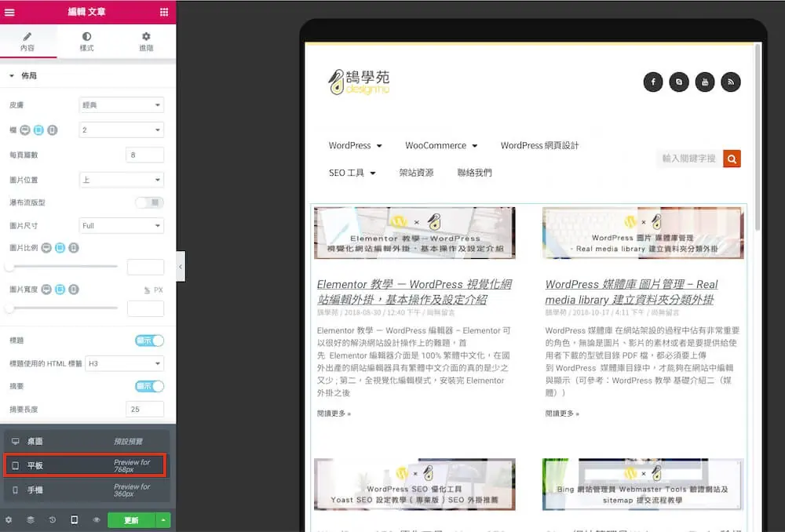785x532 pixels.
Task: Open the Skype social icon
Action: point(679,82)
